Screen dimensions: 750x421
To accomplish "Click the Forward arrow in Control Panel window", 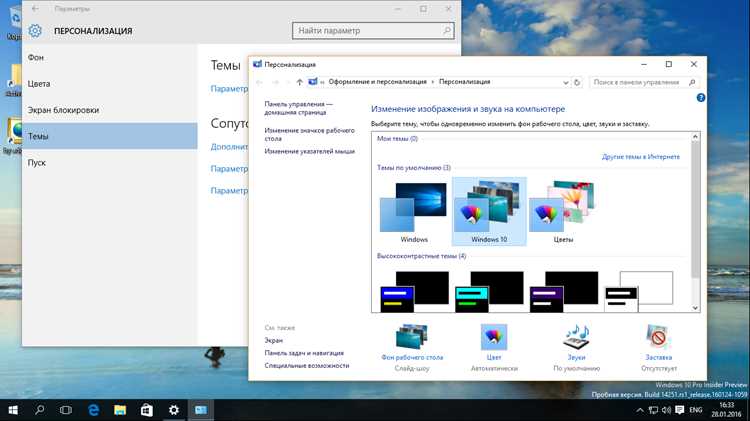I will tap(276, 82).
